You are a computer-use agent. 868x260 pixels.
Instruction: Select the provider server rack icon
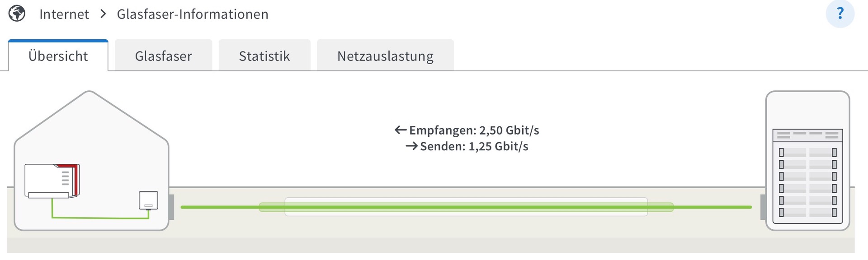click(x=807, y=161)
